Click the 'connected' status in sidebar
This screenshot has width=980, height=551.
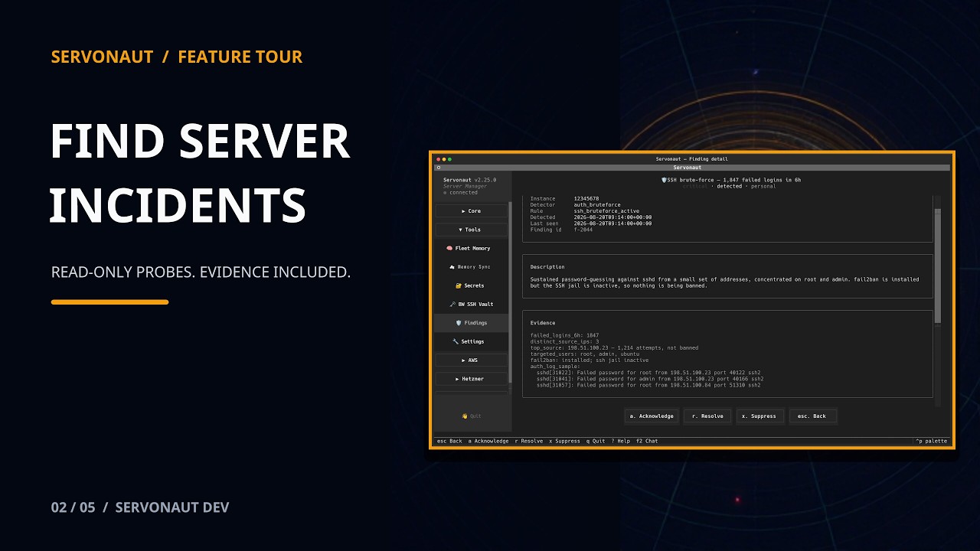click(460, 193)
